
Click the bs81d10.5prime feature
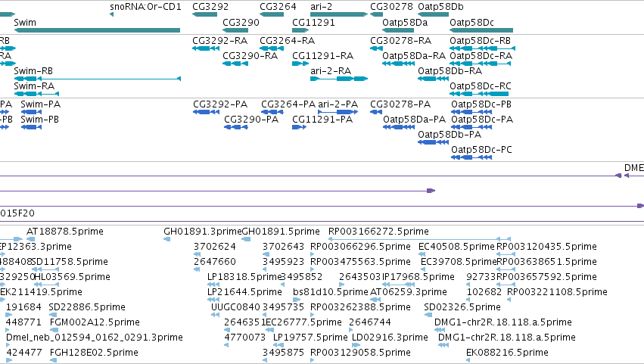295,300
